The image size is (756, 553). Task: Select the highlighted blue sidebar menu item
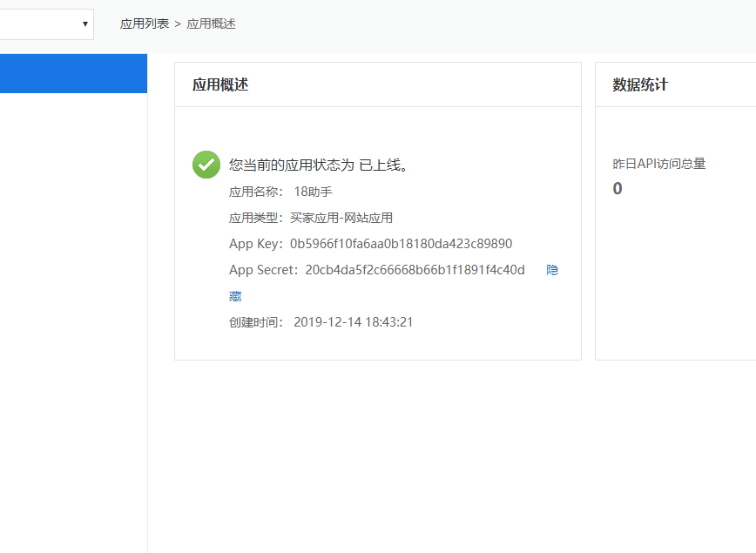[x=73, y=73]
